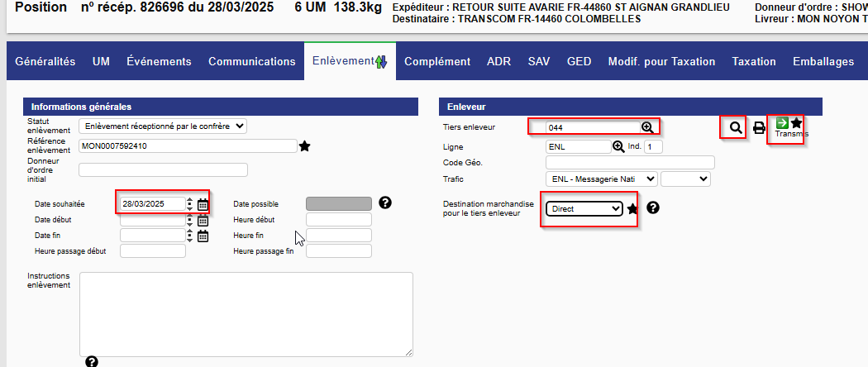
Task: Go to Modif. pour Taxation tab
Action: click(x=661, y=61)
